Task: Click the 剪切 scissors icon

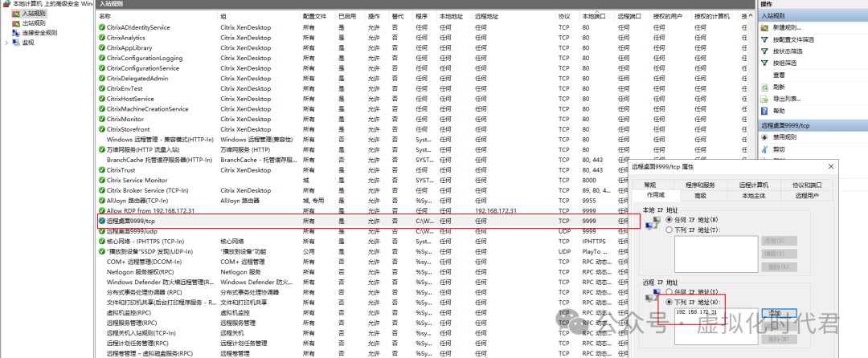Action: coord(764,150)
